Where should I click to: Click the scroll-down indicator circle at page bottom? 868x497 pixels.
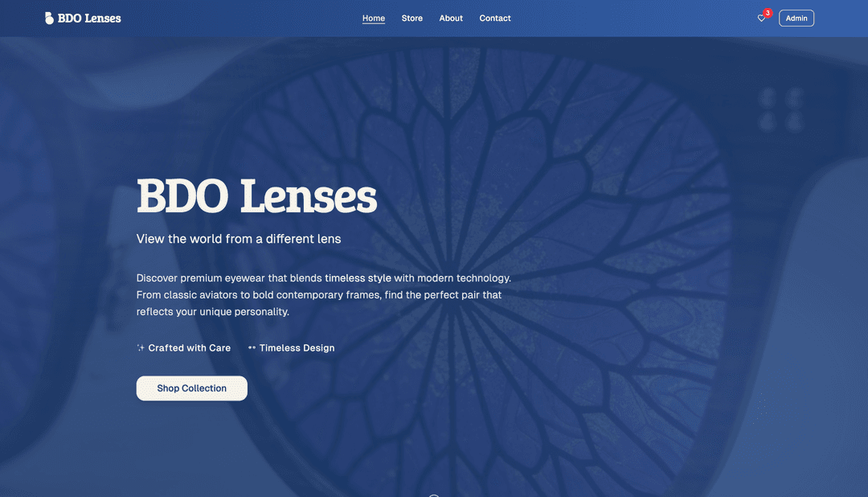point(433,495)
